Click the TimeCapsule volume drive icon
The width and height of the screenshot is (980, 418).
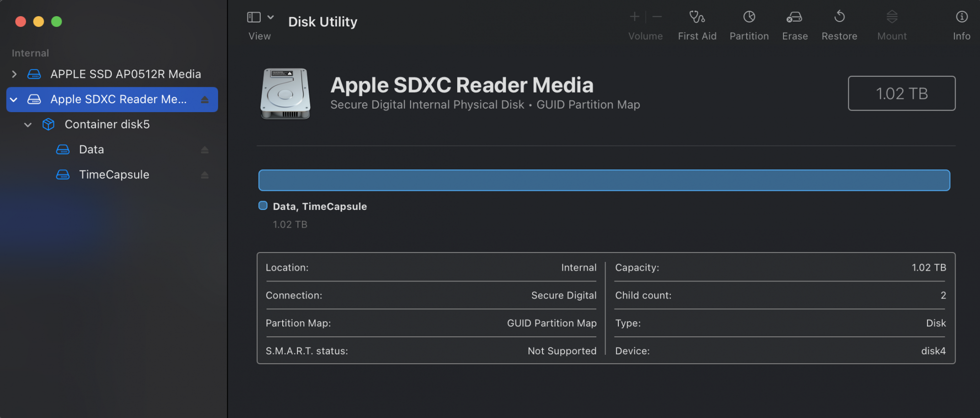[63, 174]
